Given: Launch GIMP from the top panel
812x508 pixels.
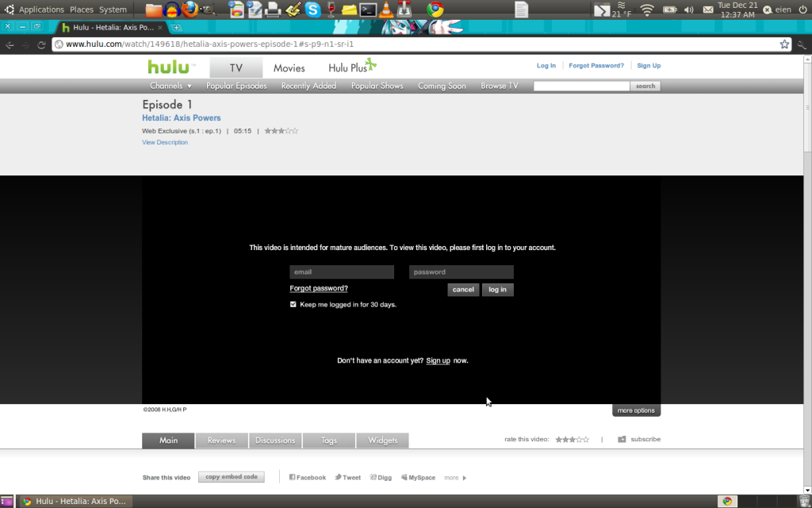Looking at the screenshot, I should coord(208,10).
